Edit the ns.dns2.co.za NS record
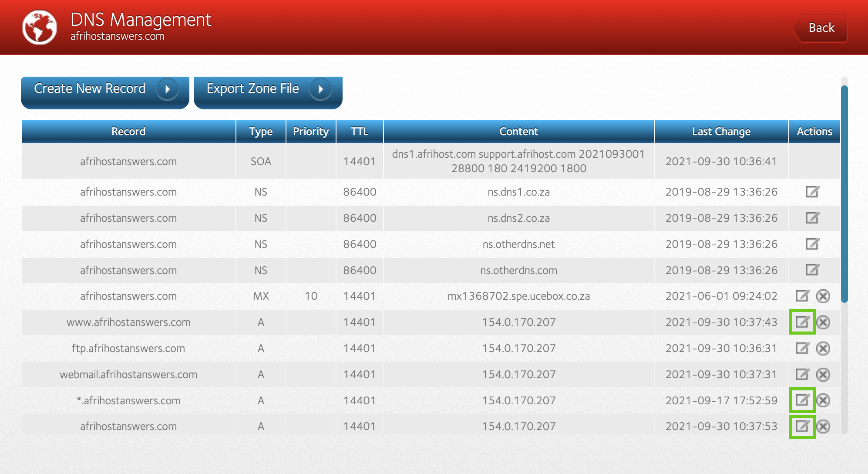Image resolution: width=868 pixels, height=474 pixels. tap(812, 218)
